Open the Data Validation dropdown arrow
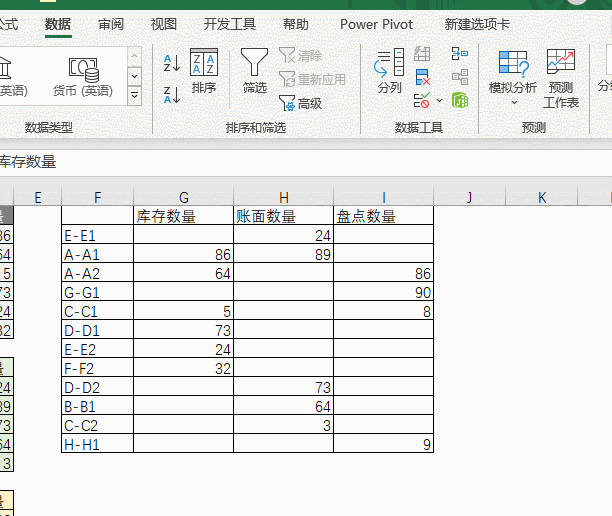612x516 pixels. (439, 100)
